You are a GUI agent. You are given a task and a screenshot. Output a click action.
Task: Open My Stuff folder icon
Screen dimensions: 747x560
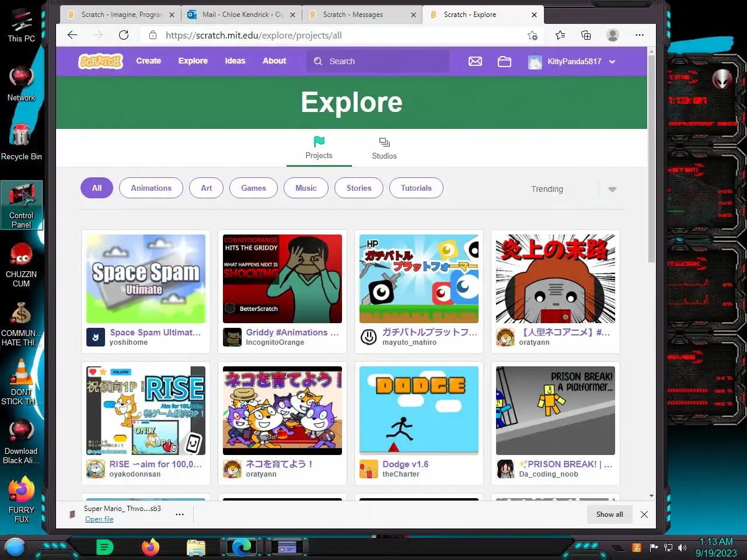click(x=504, y=61)
